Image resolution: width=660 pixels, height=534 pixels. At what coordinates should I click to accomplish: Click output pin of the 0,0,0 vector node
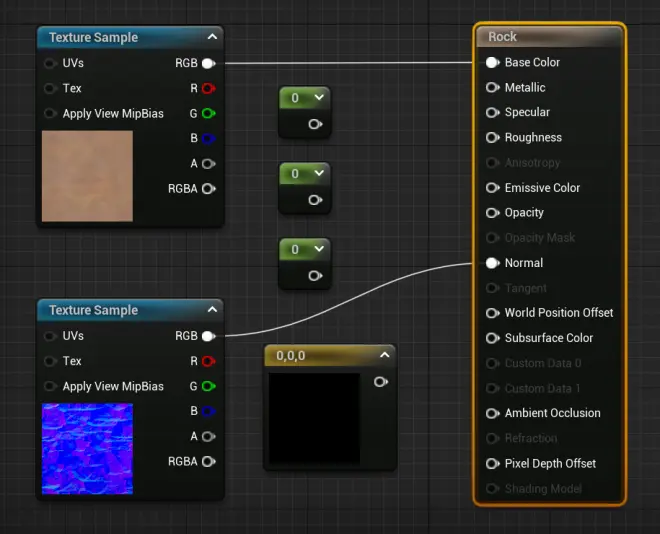(x=381, y=382)
